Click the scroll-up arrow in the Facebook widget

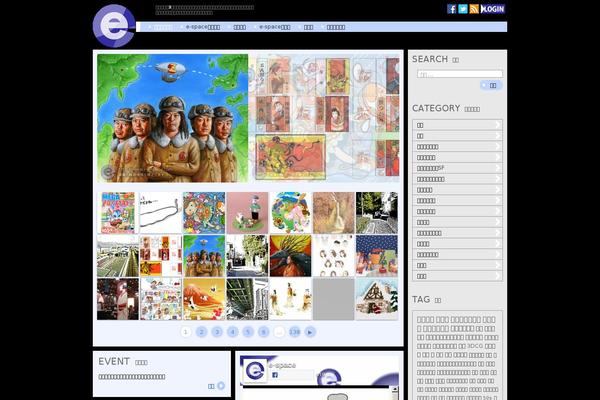394,390
